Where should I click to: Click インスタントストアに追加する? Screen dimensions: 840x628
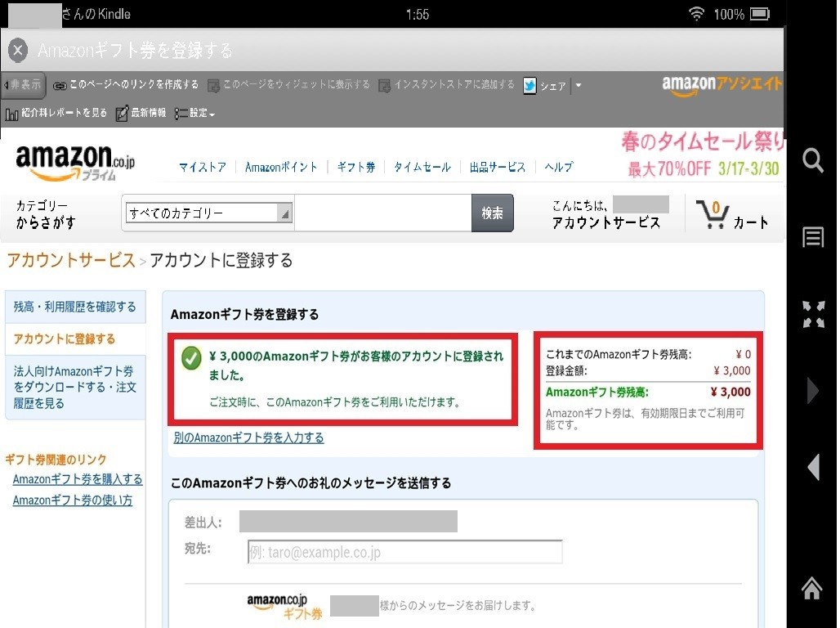[446, 85]
